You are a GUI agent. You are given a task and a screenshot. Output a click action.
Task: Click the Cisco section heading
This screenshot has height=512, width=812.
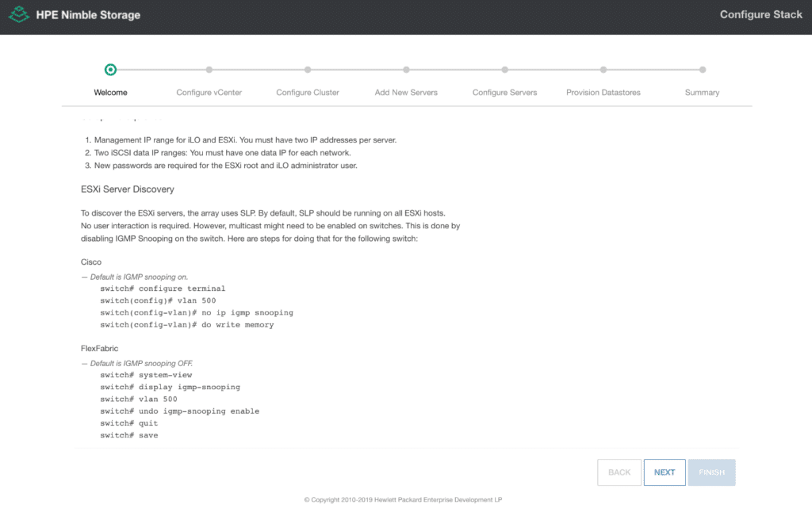pyautogui.click(x=91, y=262)
